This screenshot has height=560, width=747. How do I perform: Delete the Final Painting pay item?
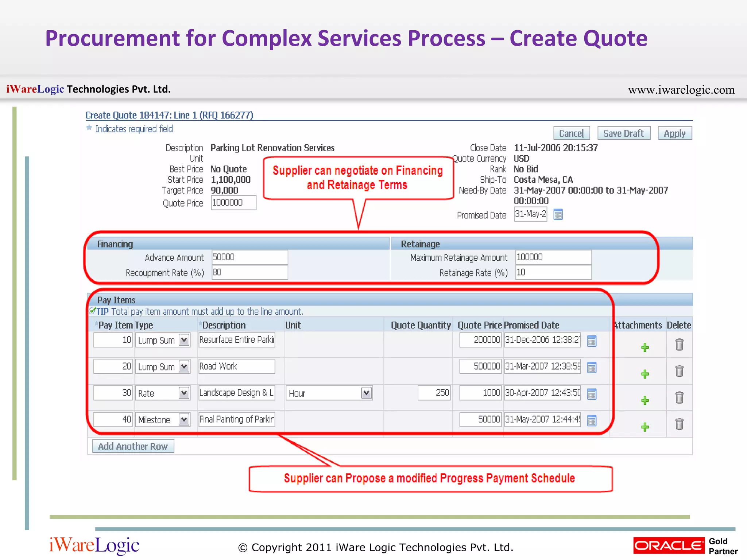(679, 424)
